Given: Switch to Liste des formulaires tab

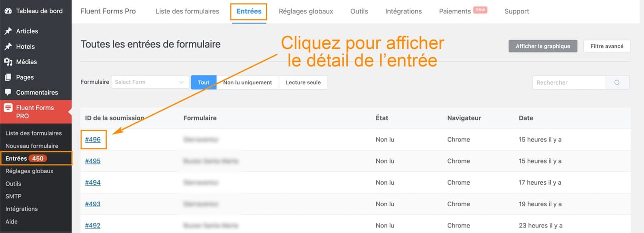Looking at the screenshot, I should pos(187,11).
